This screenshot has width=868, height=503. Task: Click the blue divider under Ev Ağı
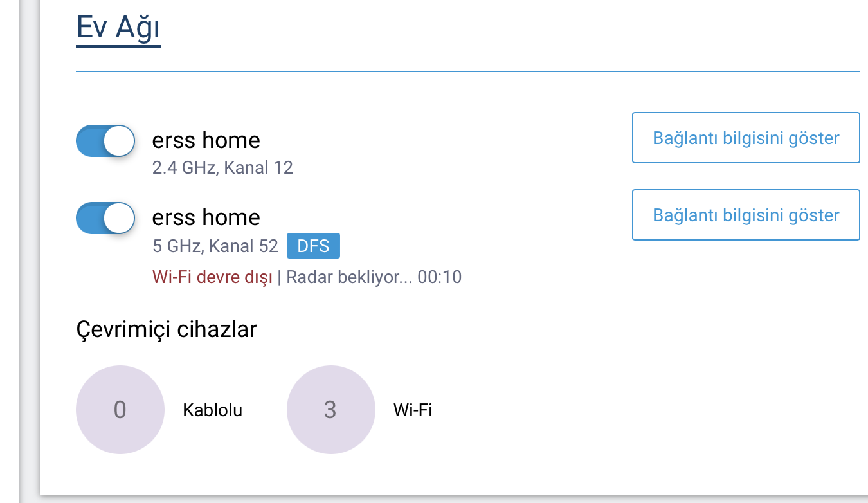pyautogui.click(x=468, y=71)
